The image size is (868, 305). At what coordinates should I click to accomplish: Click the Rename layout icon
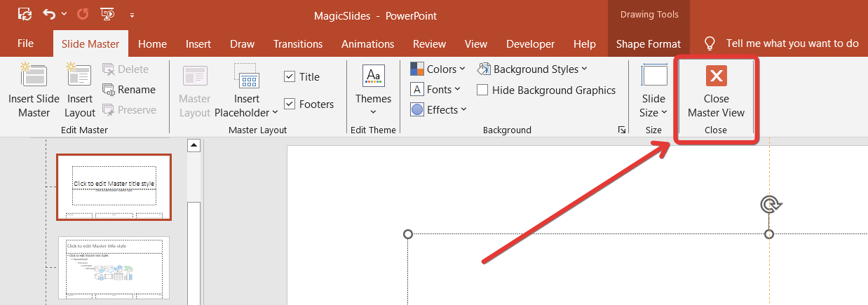point(109,90)
